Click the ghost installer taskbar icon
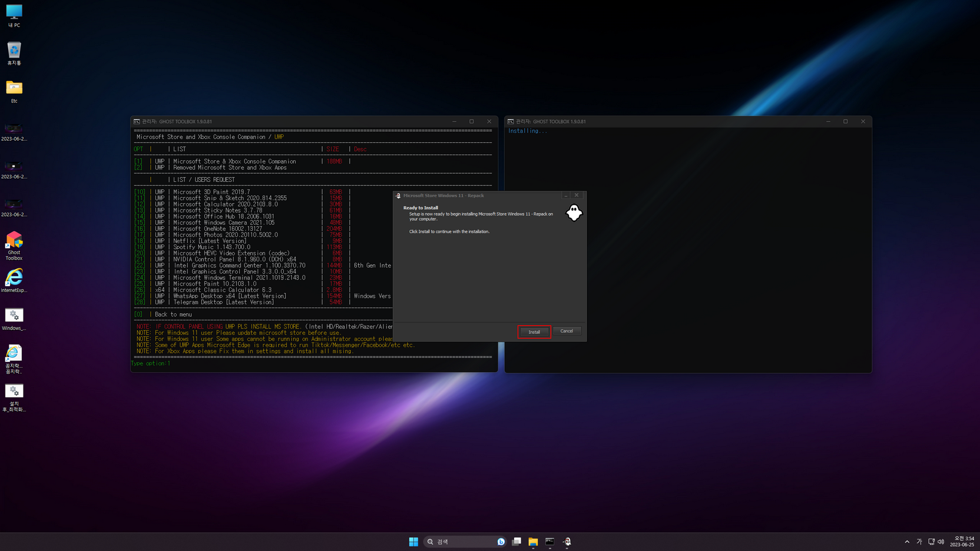 point(567,542)
